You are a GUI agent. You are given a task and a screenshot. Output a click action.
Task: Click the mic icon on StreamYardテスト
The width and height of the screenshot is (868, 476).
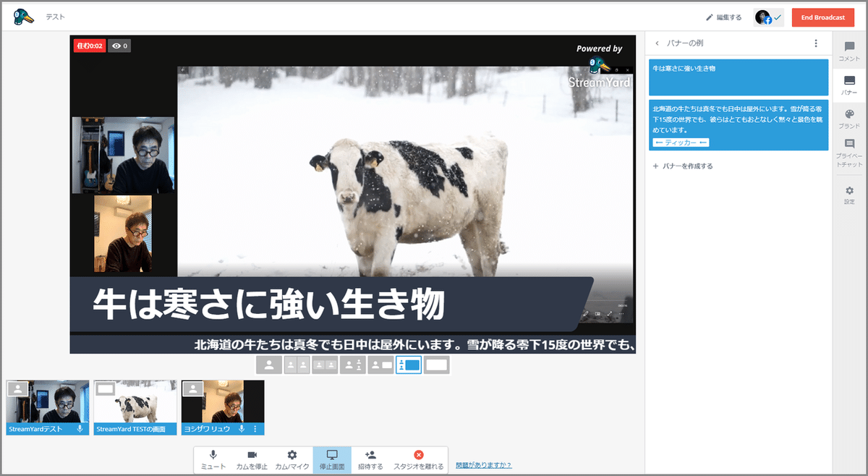pos(80,429)
